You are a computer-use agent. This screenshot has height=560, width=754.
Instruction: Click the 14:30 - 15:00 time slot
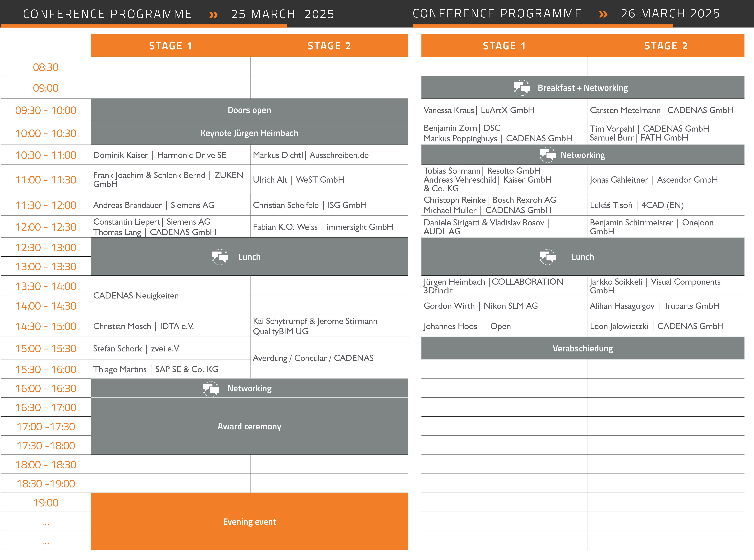coord(46,326)
